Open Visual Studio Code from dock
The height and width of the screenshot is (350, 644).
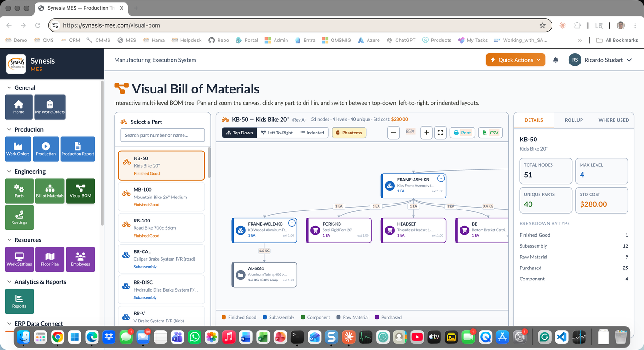562,337
